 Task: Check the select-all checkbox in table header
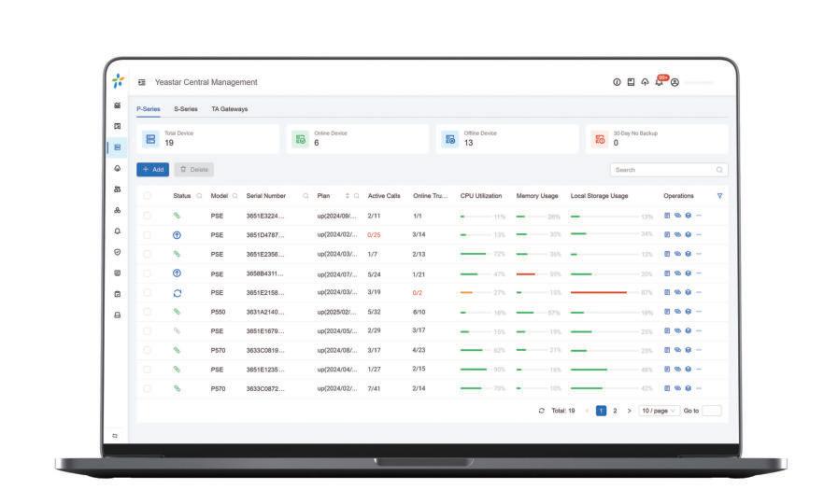pyautogui.click(x=148, y=196)
